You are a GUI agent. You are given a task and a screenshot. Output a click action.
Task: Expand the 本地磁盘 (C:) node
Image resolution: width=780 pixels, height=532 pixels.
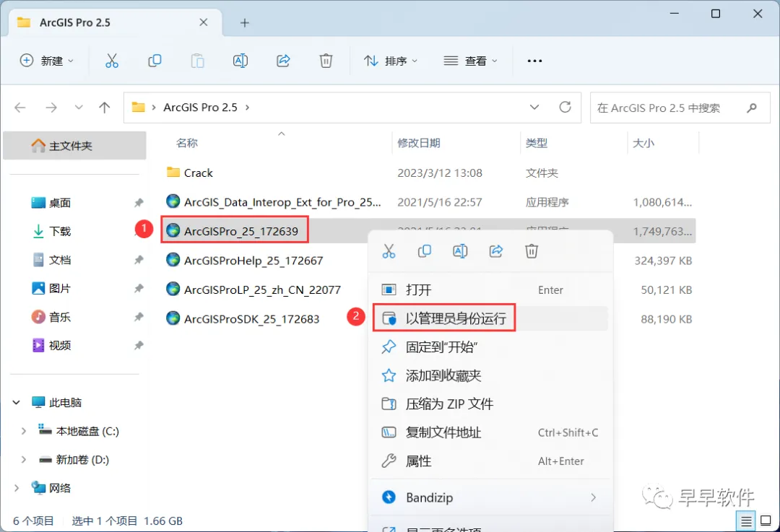coord(23,431)
